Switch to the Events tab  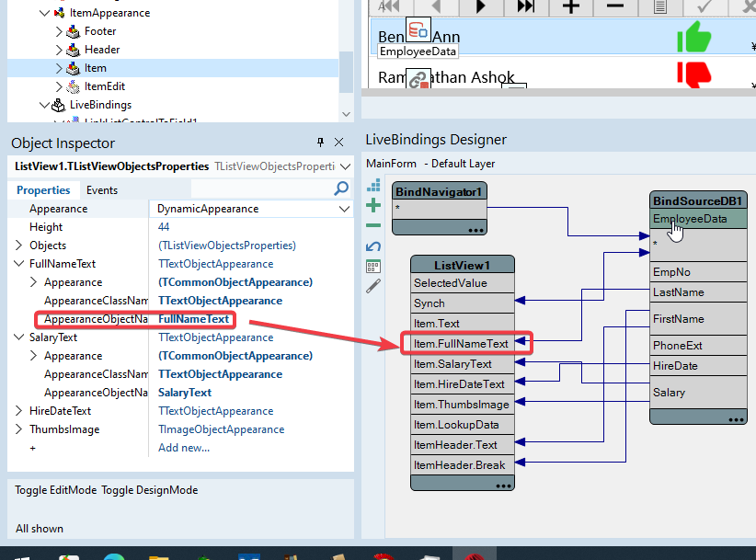click(x=102, y=190)
